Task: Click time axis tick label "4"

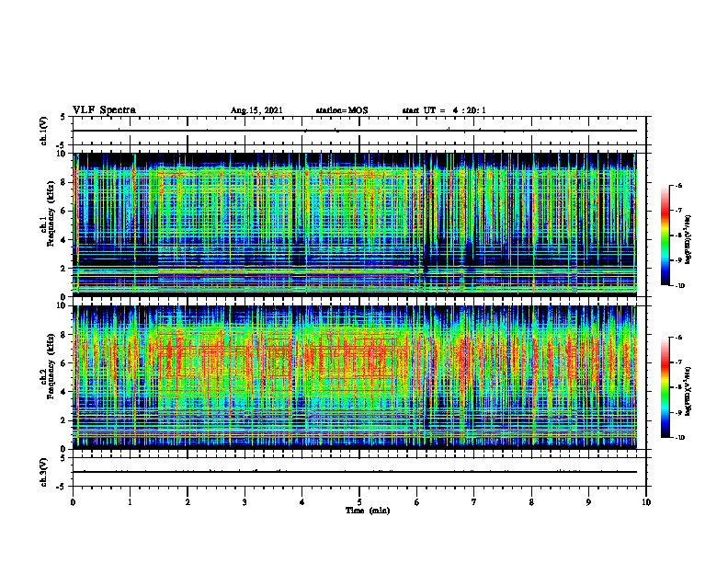Action: (x=302, y=502)
